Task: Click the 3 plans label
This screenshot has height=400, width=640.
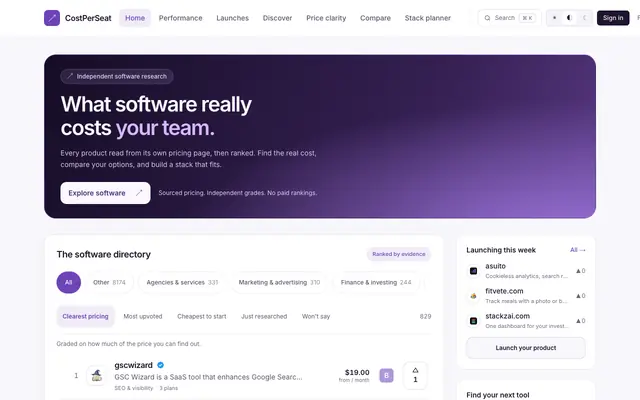Action: click(x=169, y=388)
